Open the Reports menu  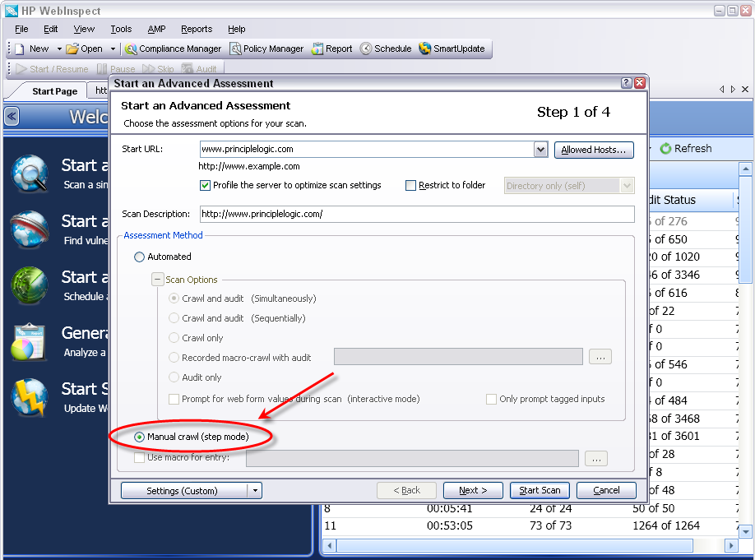197,29
